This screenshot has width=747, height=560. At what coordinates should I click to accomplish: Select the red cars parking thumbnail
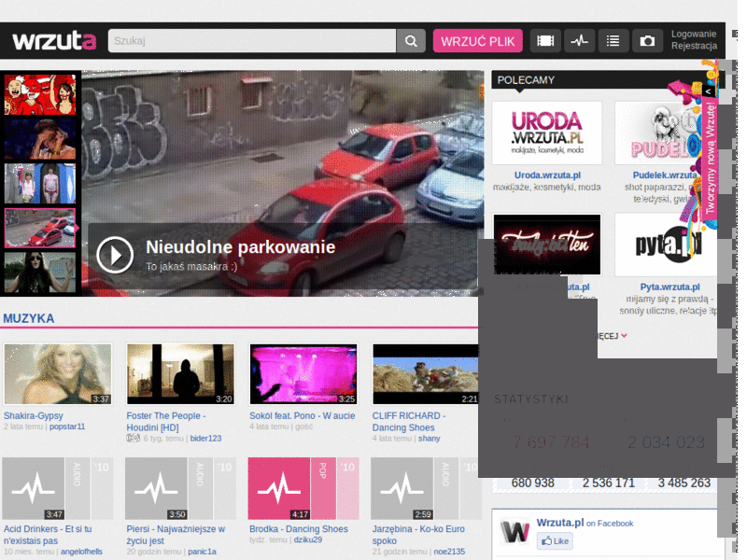coord(40,228)
